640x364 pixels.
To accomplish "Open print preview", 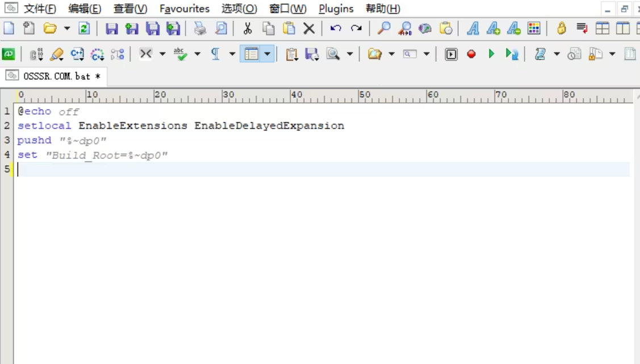I will [x=221, y=28].
